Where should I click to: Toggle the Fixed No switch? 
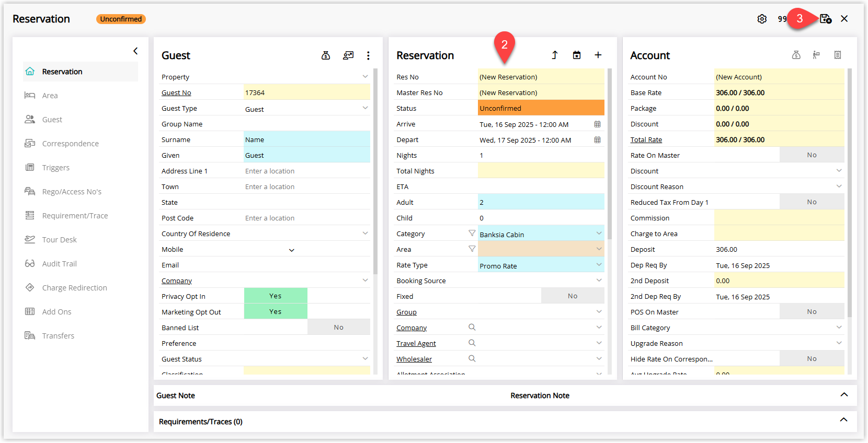573,296
